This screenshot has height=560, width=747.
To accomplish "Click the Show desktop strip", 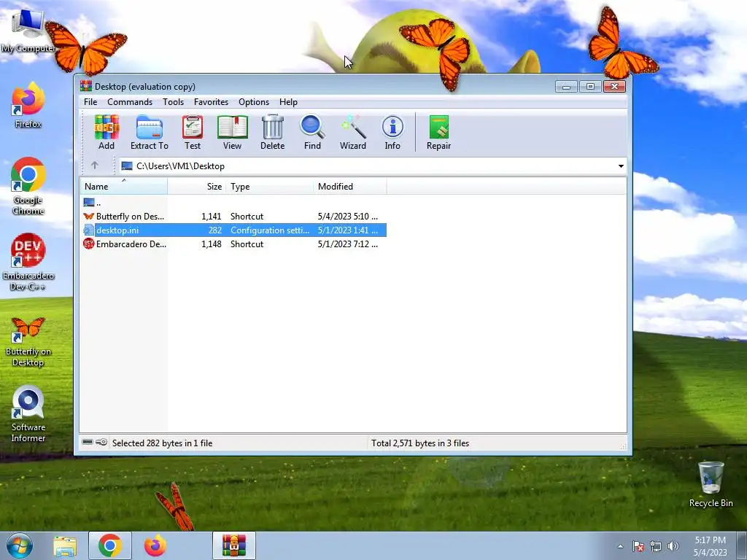I will pos(742,545).
